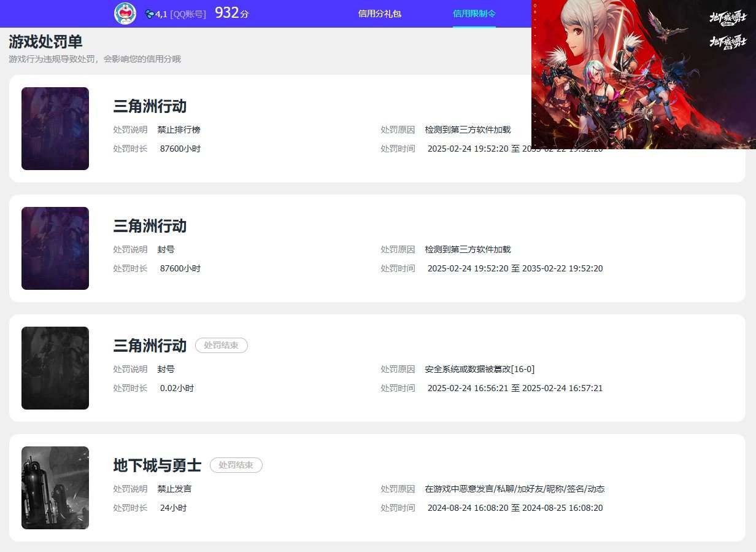Click thumbnail of 0.02小时 封号 card
The width and height of the screenshot is (756, 552).
coord(55,368)
